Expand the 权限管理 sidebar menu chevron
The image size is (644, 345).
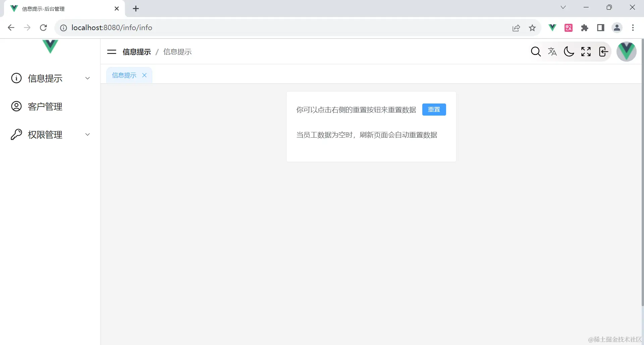88,134
